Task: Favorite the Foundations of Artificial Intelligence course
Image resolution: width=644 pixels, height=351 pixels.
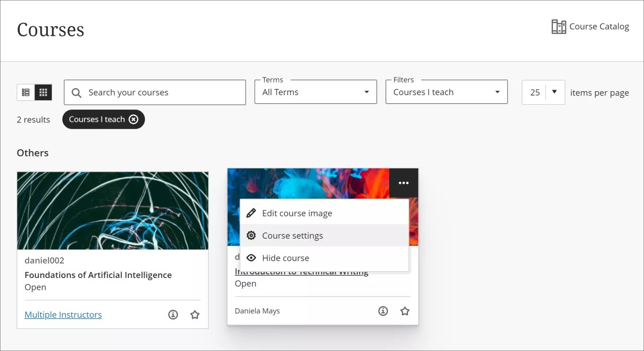Action: tap(195, 315)
